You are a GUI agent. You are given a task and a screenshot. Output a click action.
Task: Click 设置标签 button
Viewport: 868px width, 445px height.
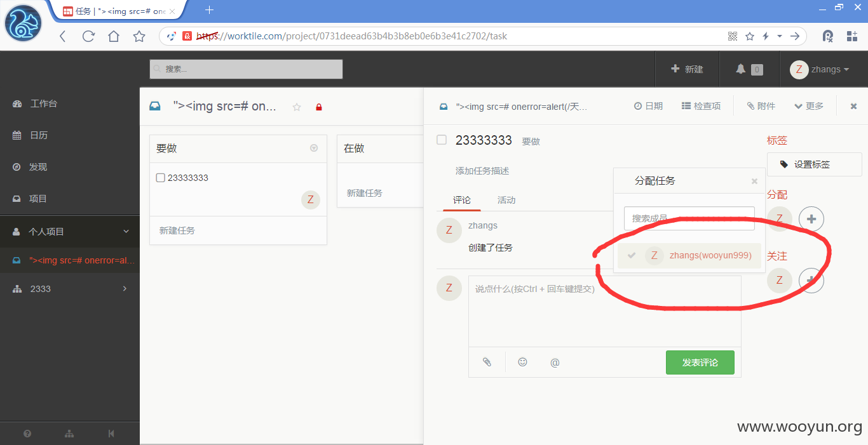(x=815, y=164)
